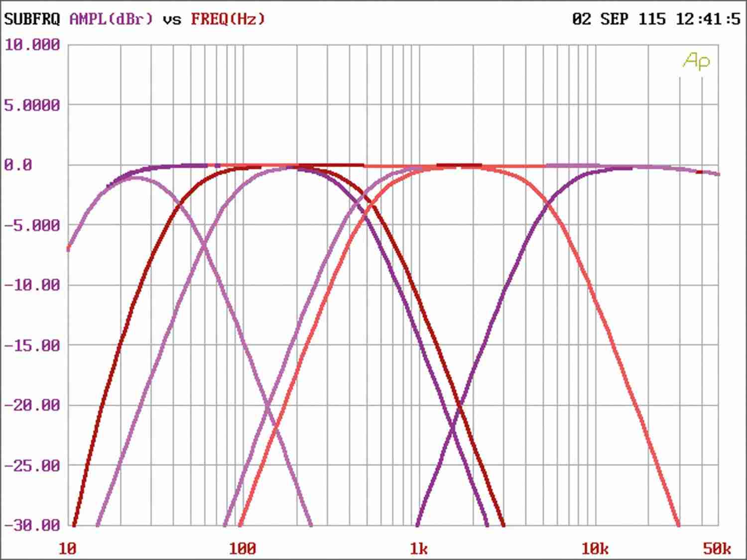Click the 02 SEP 115 date stamp
This screenshot has height=560, width=747.
pyautogui.click(x=619, y=19)
